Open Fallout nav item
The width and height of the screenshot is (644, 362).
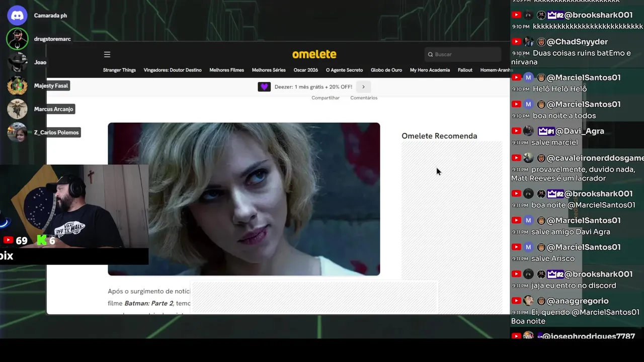point(465,70)
